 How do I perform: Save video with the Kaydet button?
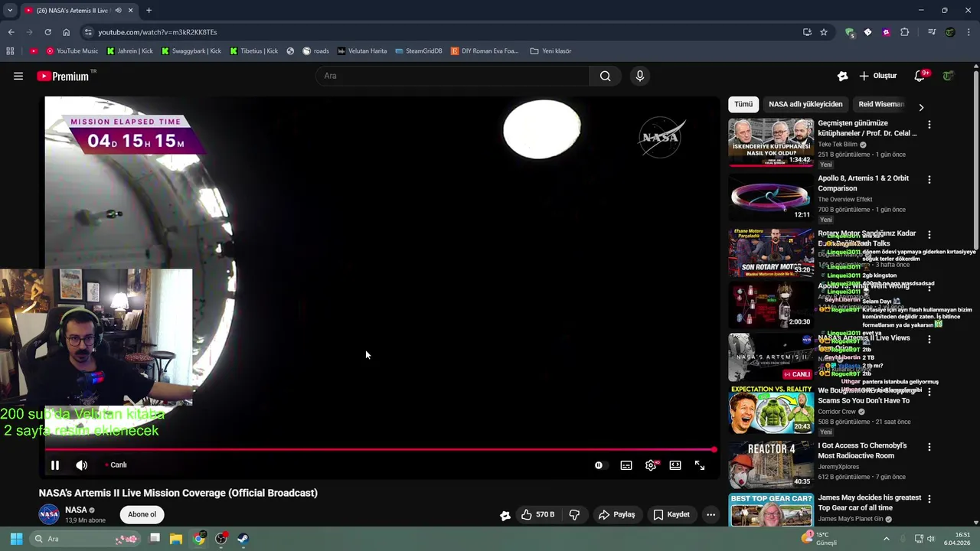[671, 514]
